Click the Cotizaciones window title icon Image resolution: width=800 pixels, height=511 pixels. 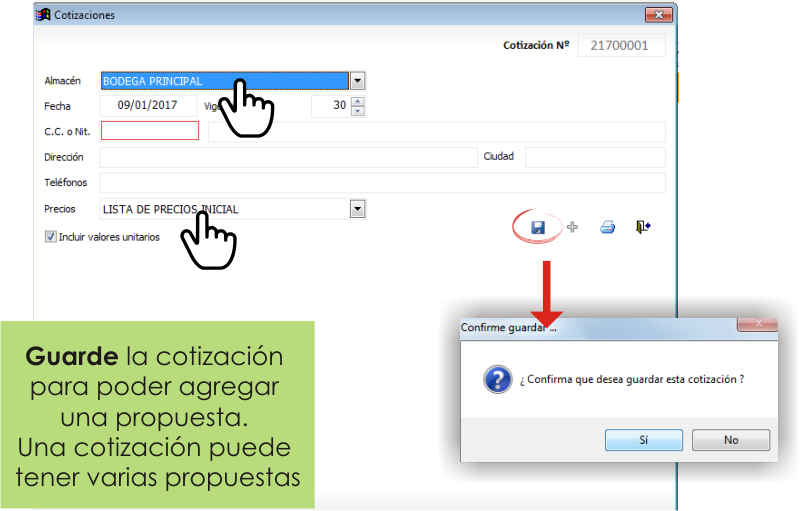[43, 15]
